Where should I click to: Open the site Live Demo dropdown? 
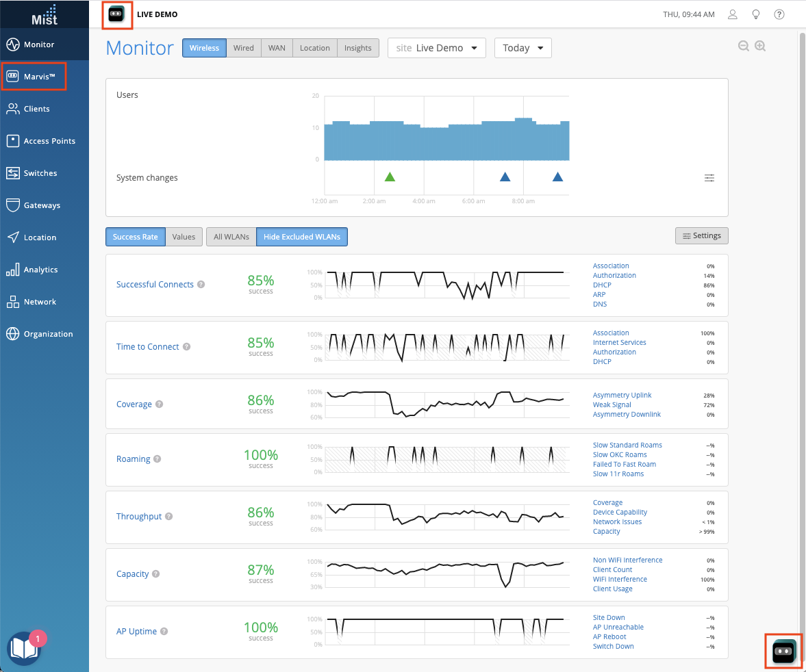pyautogui.click(x=436, y=48)
